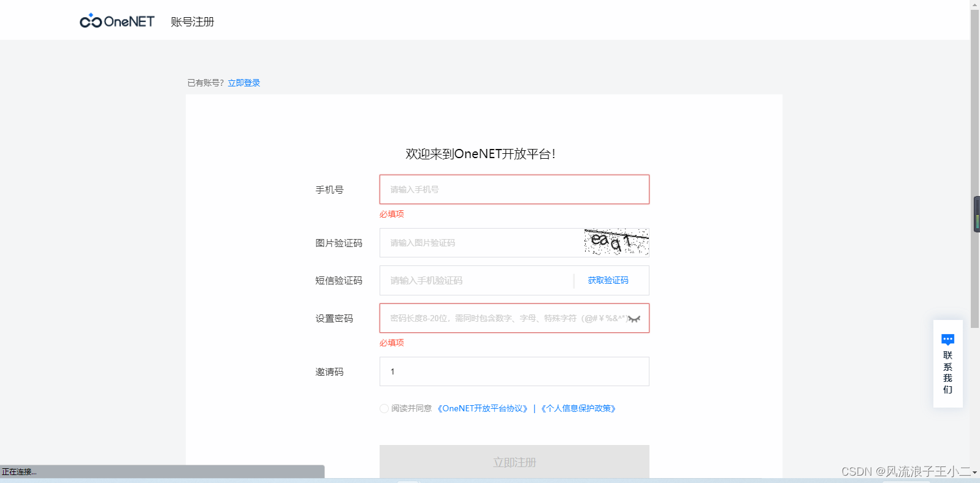Click the scroll-up arrow of the page scrollbar
Viewport: 980px width, 483px height.
pos(975,4)
